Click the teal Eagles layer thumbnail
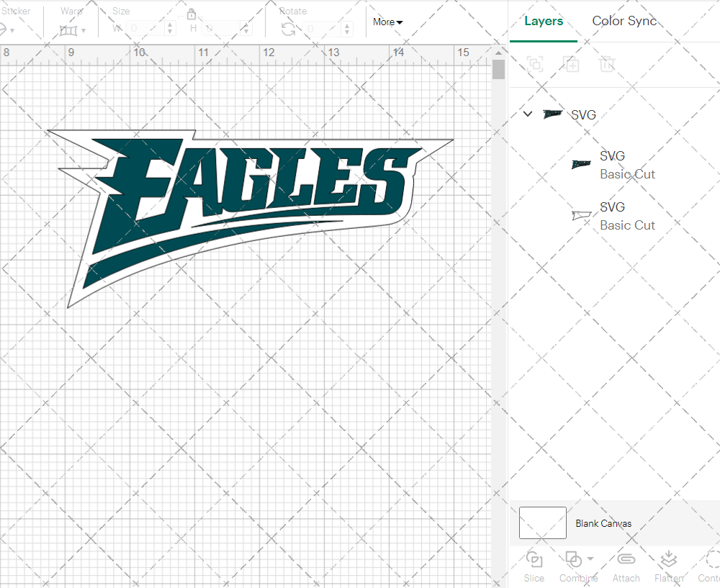 coord(581,164)
